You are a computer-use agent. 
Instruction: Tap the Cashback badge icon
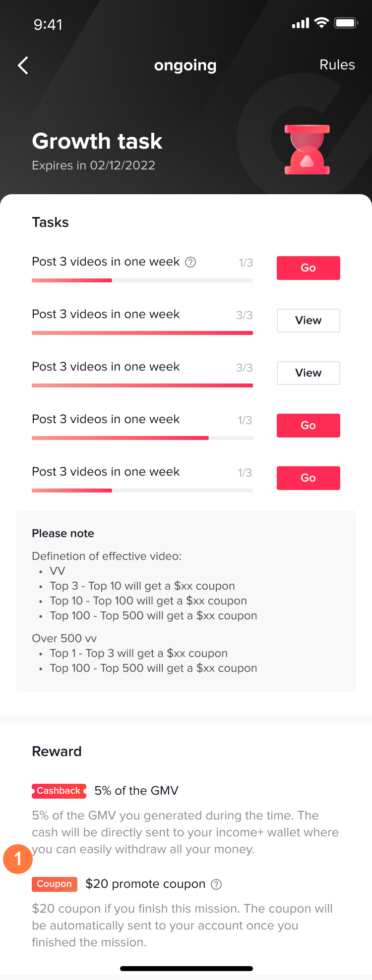click(59, 791)
